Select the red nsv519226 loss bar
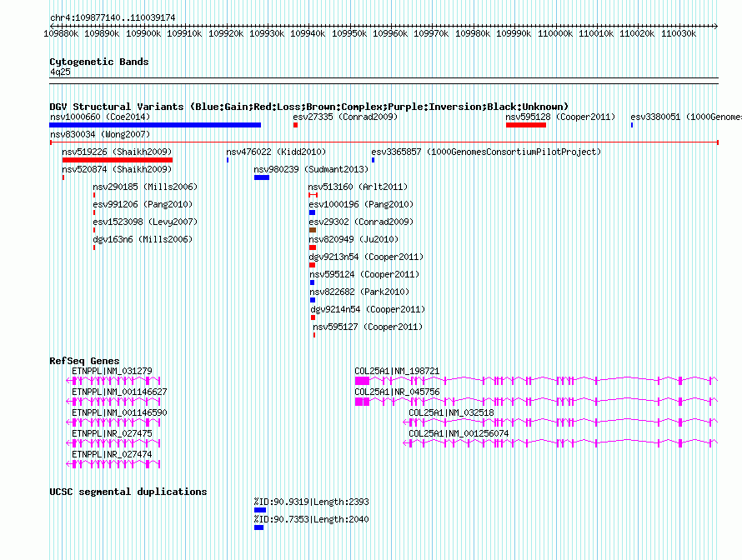The image size is (742, 560). 118,160
